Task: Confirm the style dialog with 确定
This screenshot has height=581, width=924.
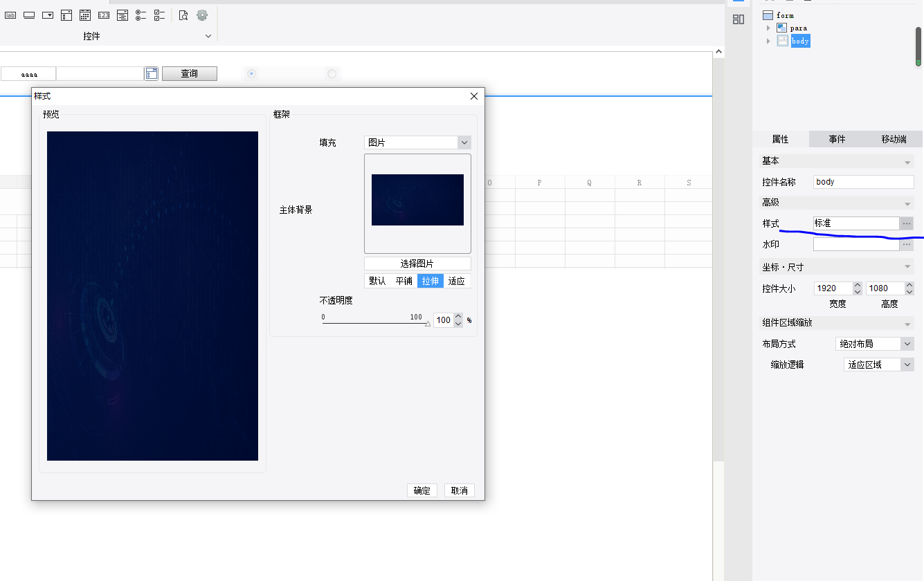Action: (422, 490)
